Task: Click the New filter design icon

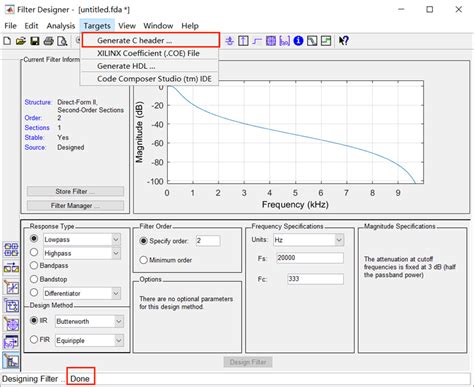Action: [x=7, y=41]
